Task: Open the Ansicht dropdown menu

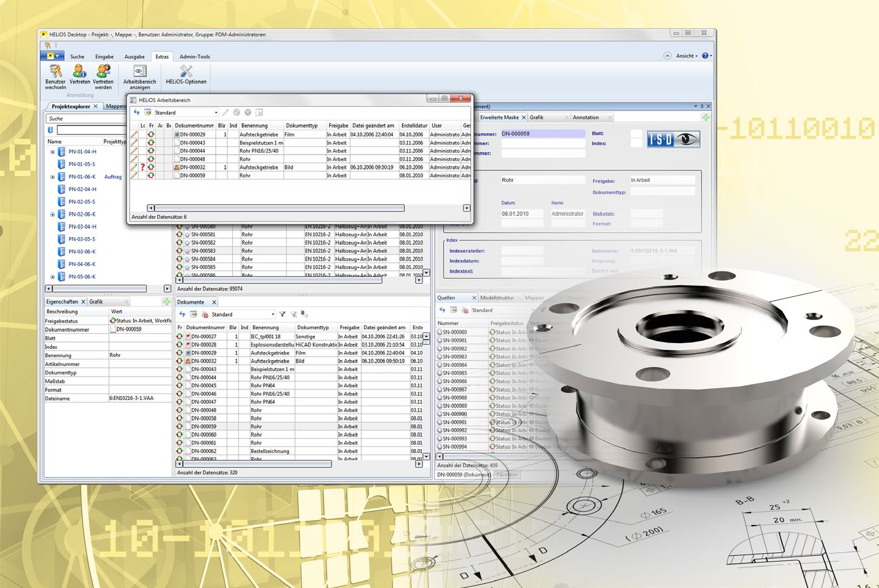Action: click(x=687, y=56)
